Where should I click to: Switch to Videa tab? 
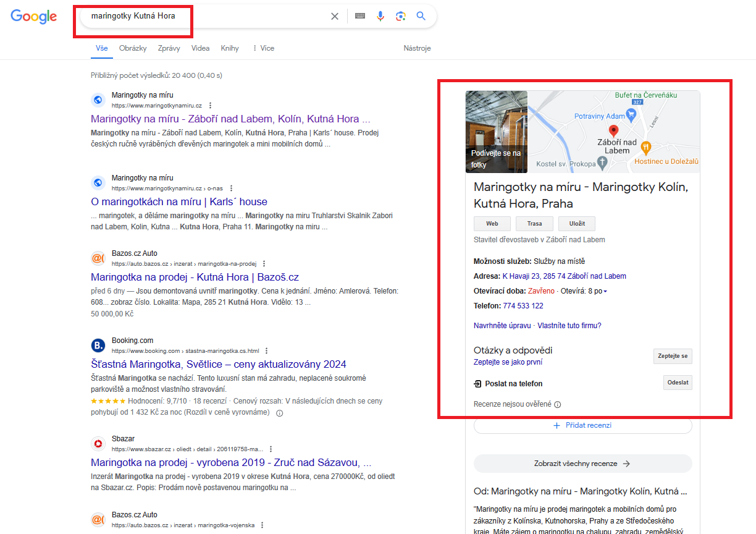click(x=201, y=48)
